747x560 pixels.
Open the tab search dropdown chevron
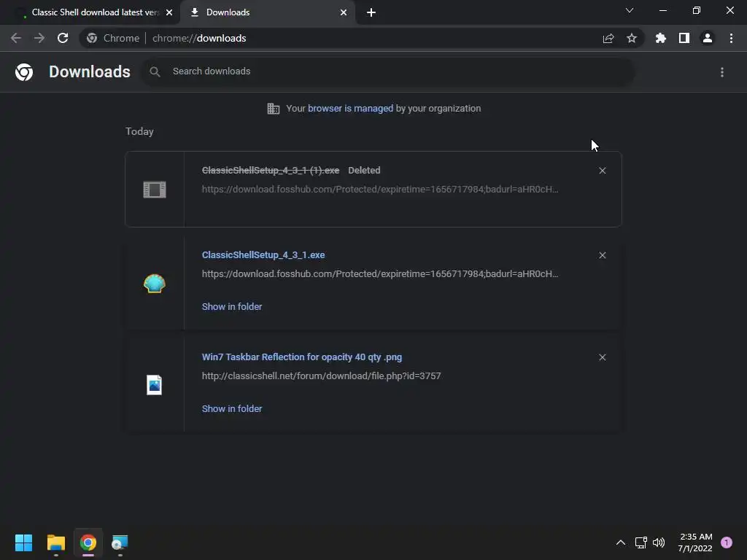pyautogui.click(x=630, y=10)
